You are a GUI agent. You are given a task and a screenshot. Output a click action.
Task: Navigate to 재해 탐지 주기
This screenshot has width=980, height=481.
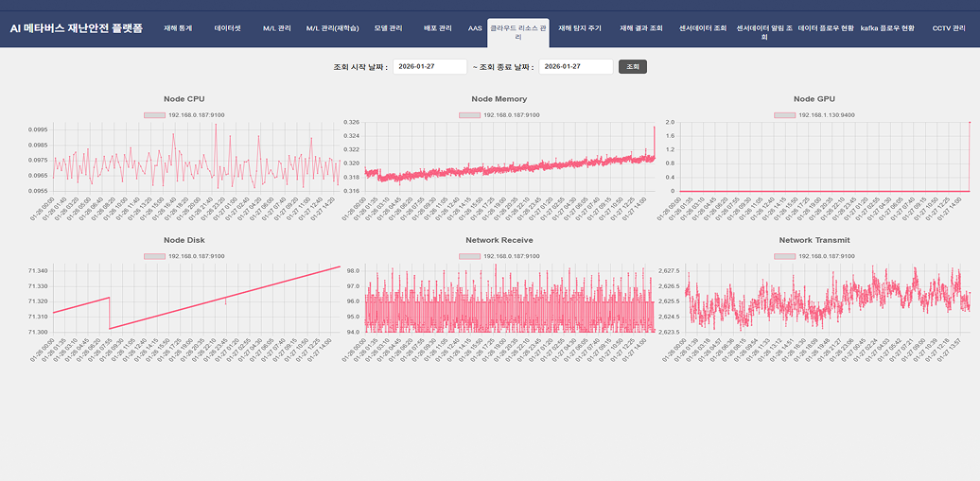(x=579, y=28)
